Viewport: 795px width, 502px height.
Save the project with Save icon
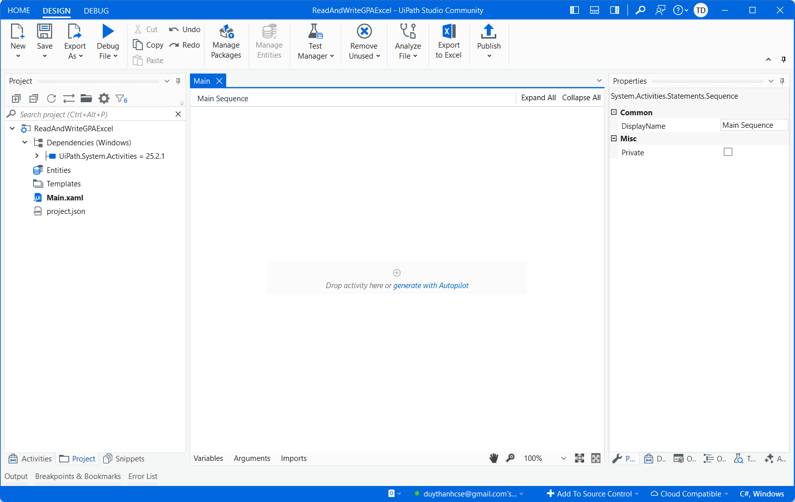click(44, 31)
